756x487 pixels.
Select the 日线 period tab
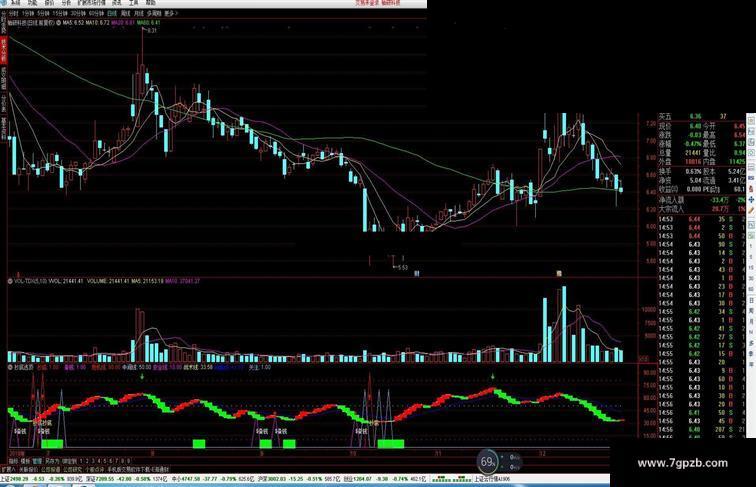pos(112,14)
